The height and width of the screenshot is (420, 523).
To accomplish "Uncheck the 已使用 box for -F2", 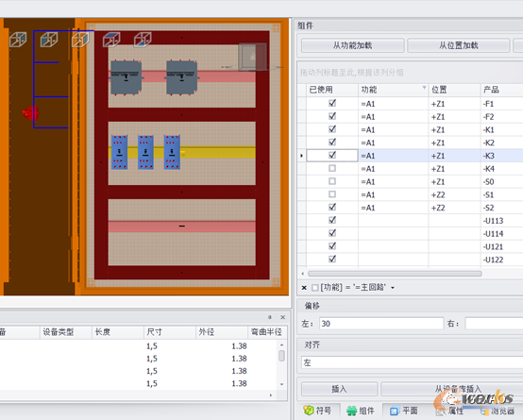I will click(x=332, y=116).
